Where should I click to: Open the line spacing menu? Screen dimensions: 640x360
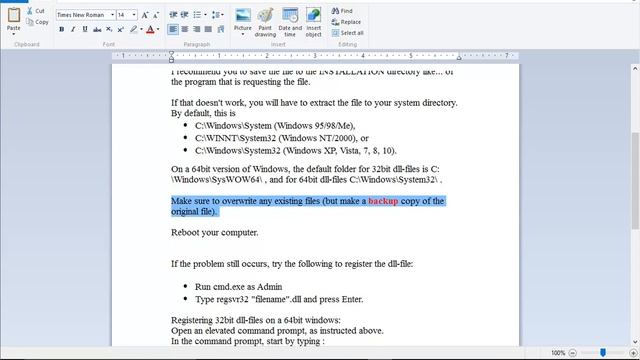pyautogui.click(x=217, y=15)
